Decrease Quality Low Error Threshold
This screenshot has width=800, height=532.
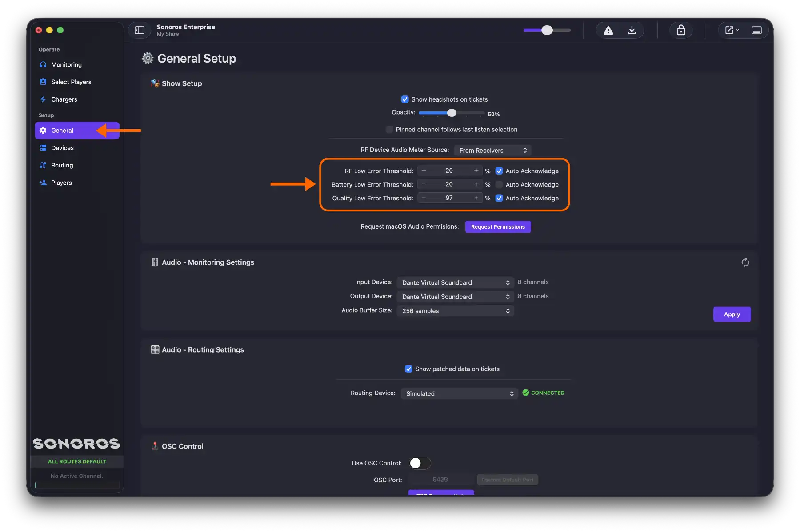[x=424, y=198]
